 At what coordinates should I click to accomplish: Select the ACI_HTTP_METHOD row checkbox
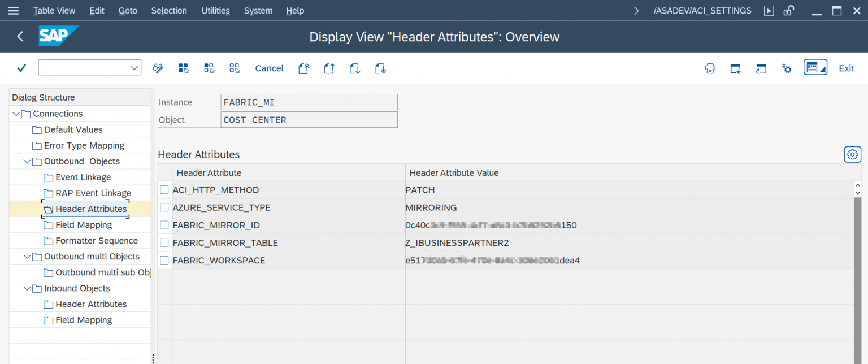164,189
